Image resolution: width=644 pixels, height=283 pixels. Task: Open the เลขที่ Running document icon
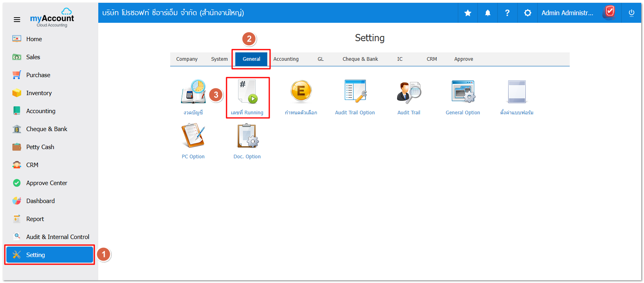[247, 92]
